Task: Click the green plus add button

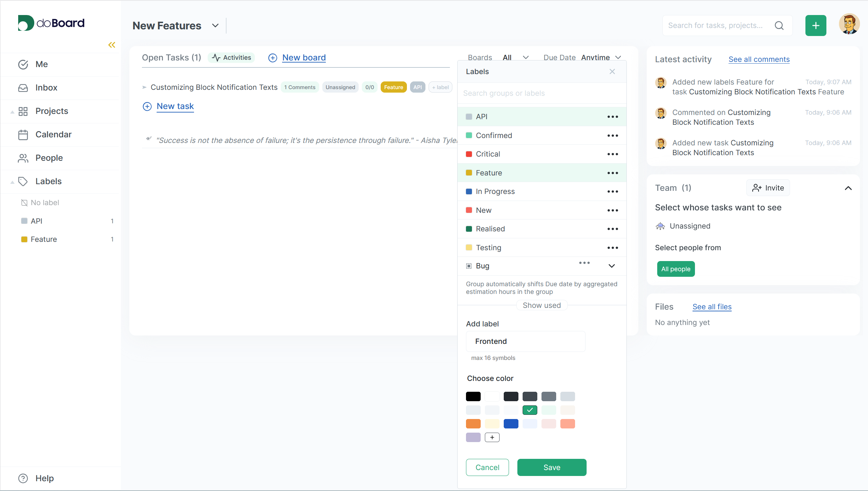Action: [816, 26]
